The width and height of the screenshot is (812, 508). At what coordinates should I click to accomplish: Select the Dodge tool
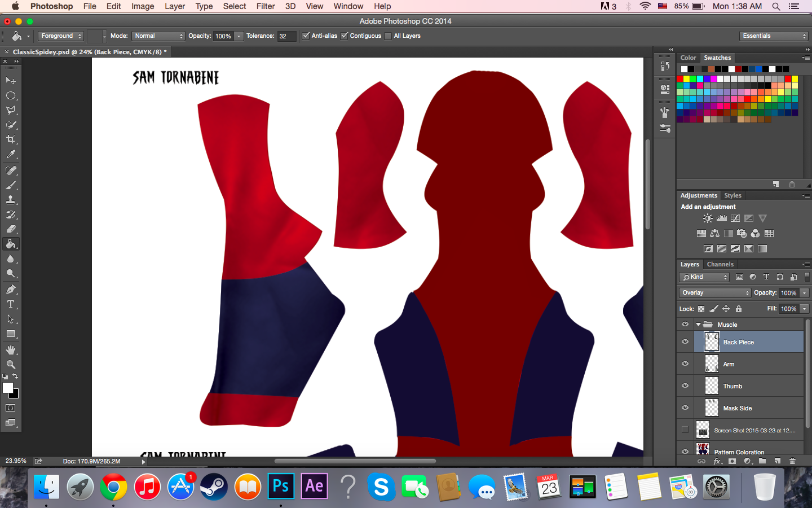tap(11, 273)
